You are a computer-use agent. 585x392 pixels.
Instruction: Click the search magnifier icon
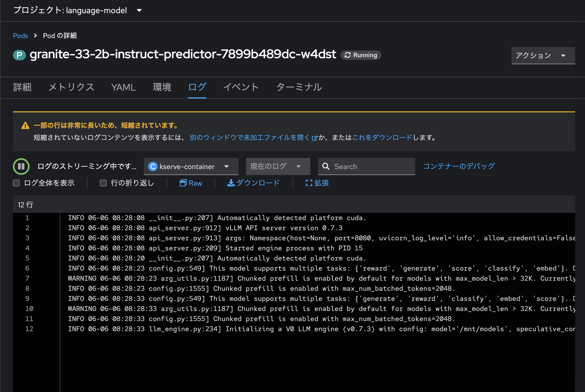326,166
